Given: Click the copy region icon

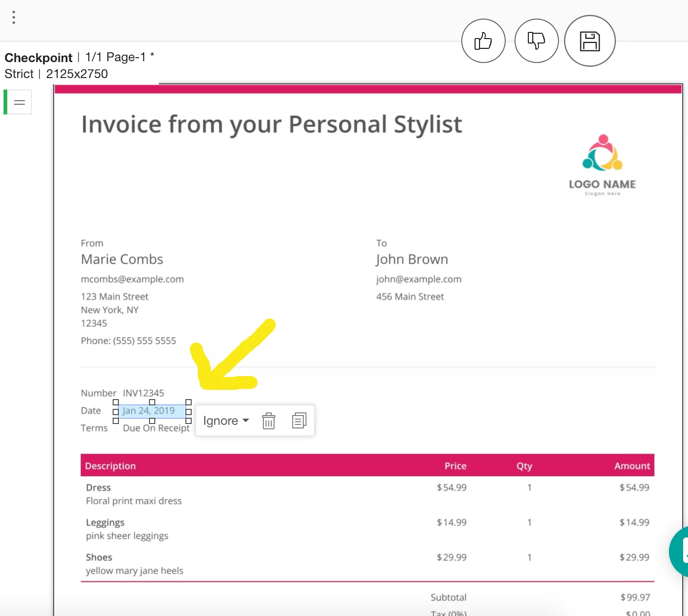Looking at the screenshot, I should 299,420.
